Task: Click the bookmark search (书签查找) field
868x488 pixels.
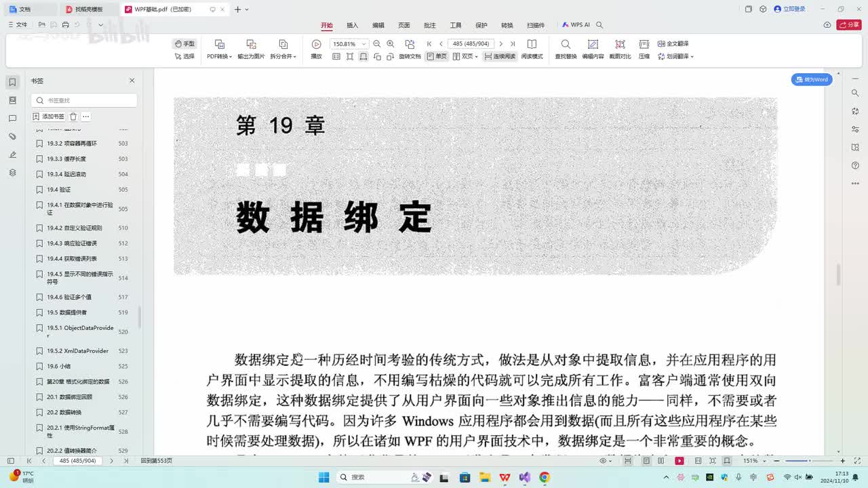Action: point(84,100)
